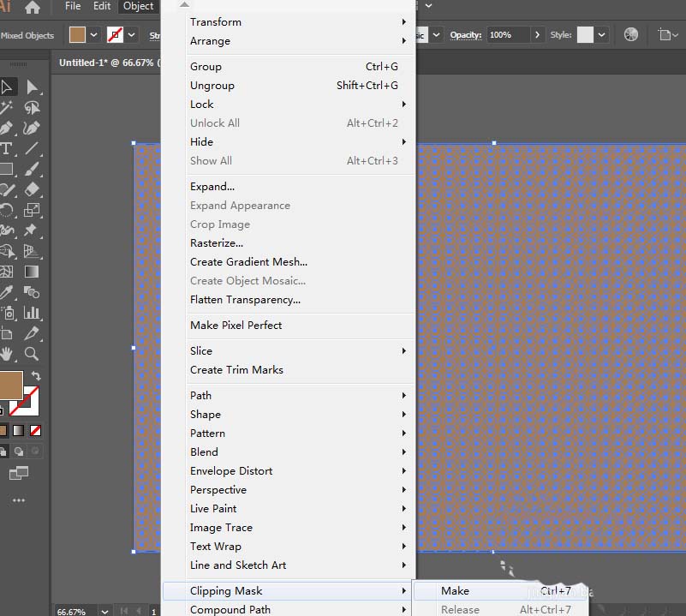Open the Edit menu
Image resolution: width=686 pixels, height=616 pixels.
tap(102, 6)
